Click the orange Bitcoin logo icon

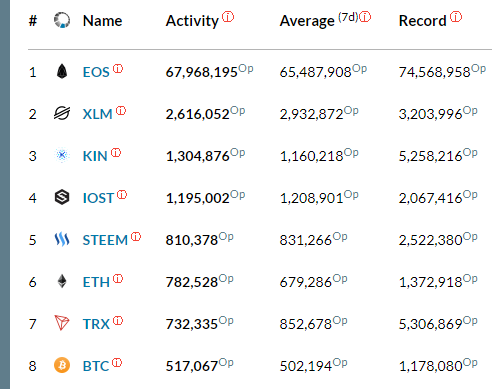coord(62,365)
